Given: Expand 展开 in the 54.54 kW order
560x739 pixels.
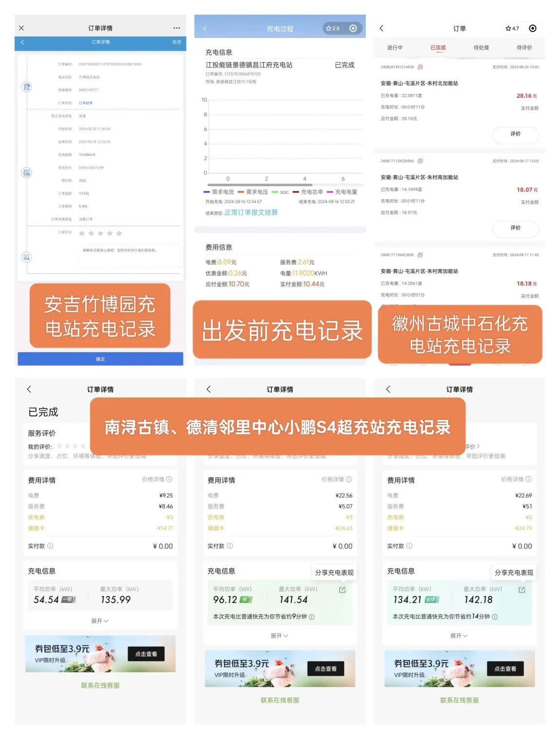Looking at the screenshot, I should (x=100, y=621).
